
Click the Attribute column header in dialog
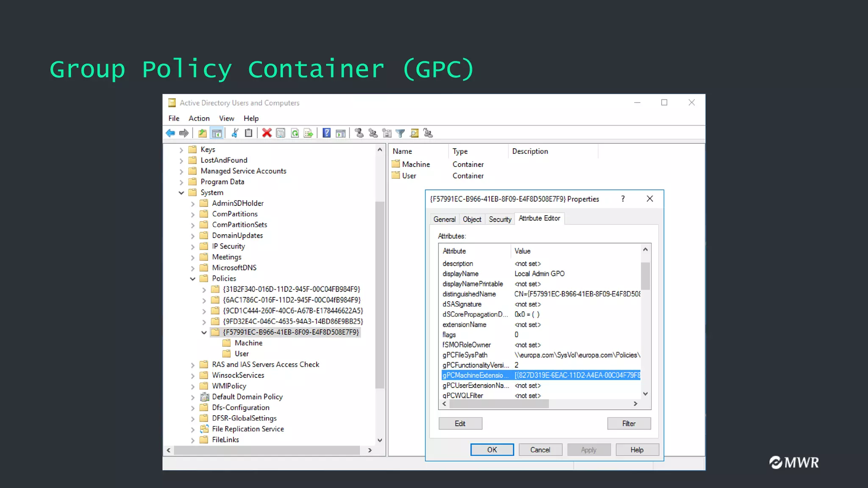[x=475, y=251]
